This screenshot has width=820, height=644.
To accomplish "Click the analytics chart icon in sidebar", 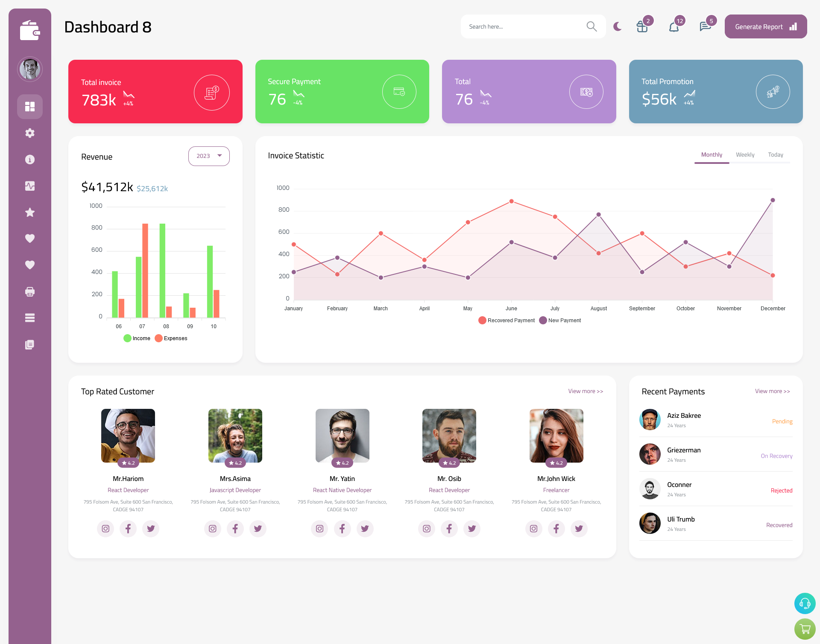I will (x=29, y=186).
